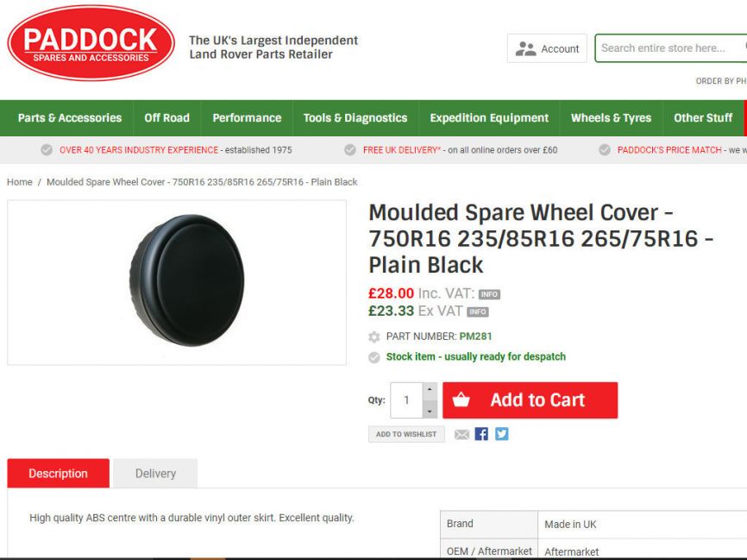Screen dimensions: 747x560
Task: Open the spare wheel cover product image
Action: tap(177, 283)
